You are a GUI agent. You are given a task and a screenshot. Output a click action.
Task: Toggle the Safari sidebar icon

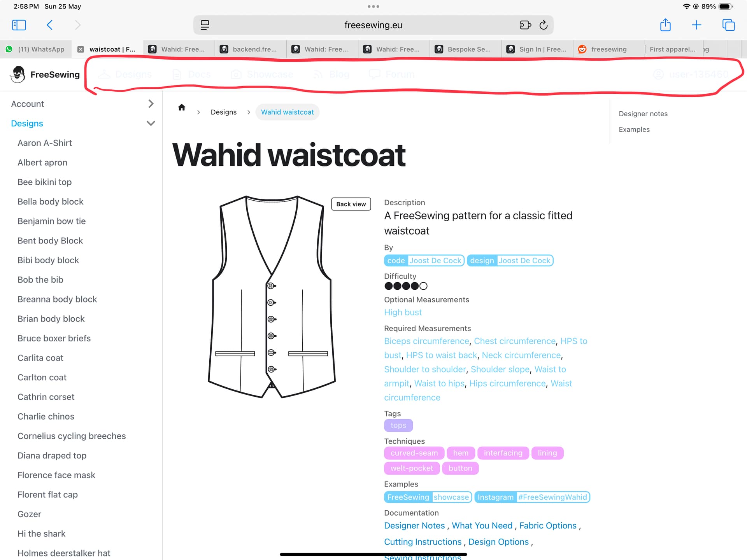point(19,25)
